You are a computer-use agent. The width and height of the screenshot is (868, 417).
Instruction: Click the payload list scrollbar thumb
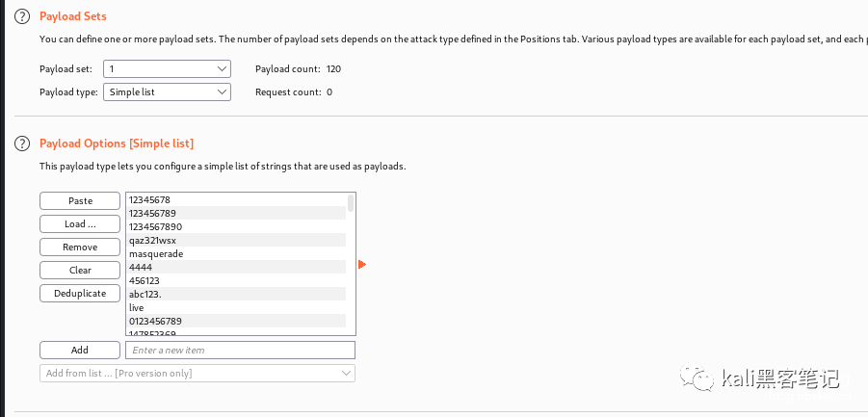pyautogui.click(x=351, y=202)
